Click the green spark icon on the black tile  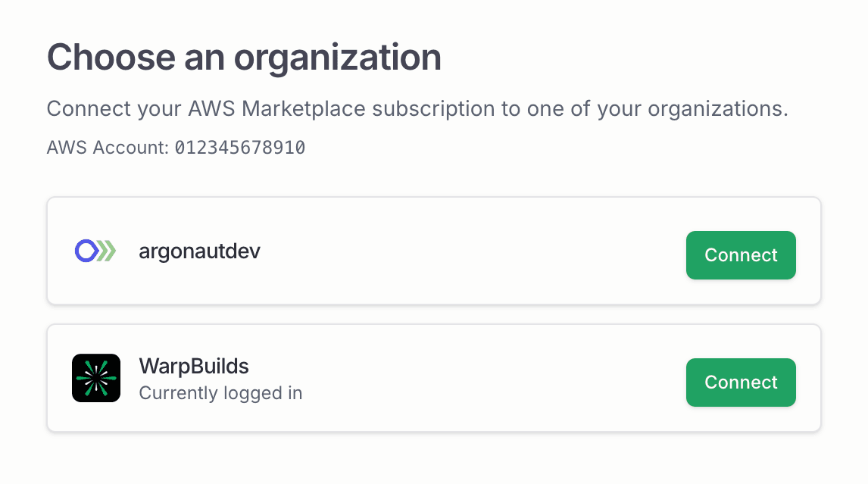[96, 377]
